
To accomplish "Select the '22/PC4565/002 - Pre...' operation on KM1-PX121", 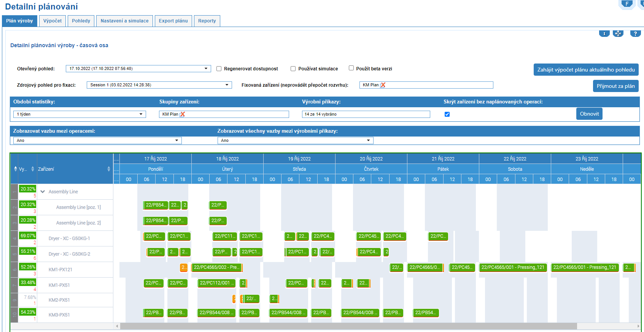I will 216,267.
